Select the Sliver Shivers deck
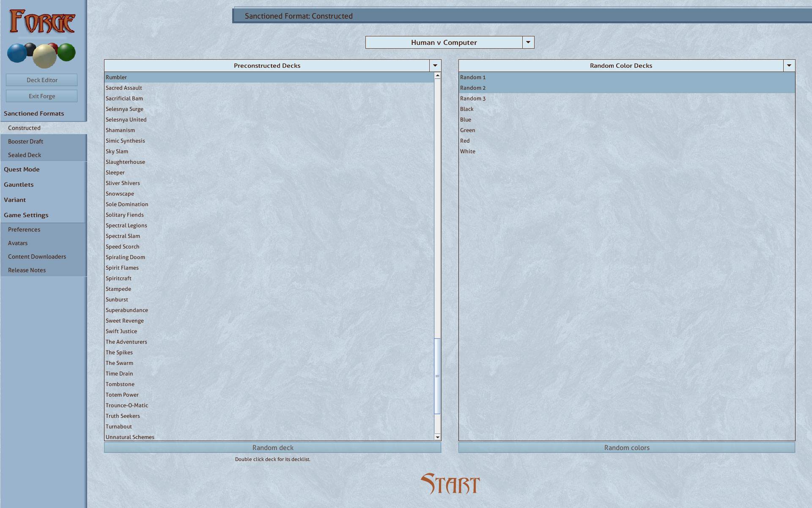Image resolution: width=812 pixels, height=508 pixels. (123, 183)
